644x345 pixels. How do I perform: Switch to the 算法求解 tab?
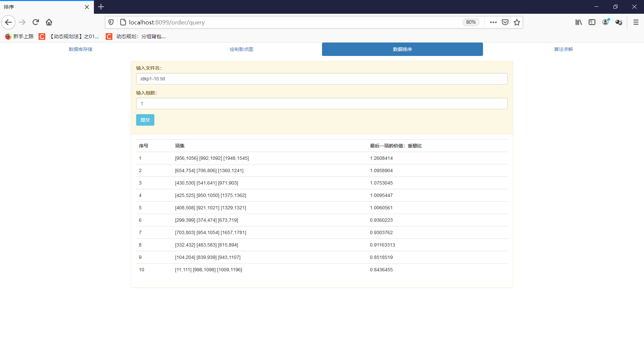coord(563,49)
